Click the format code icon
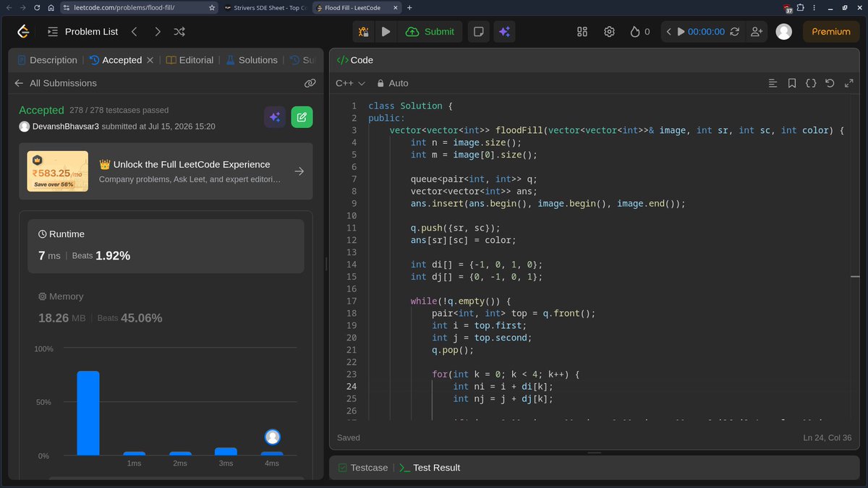Screen dimensions: 868x488 click(x=773, y=83)
